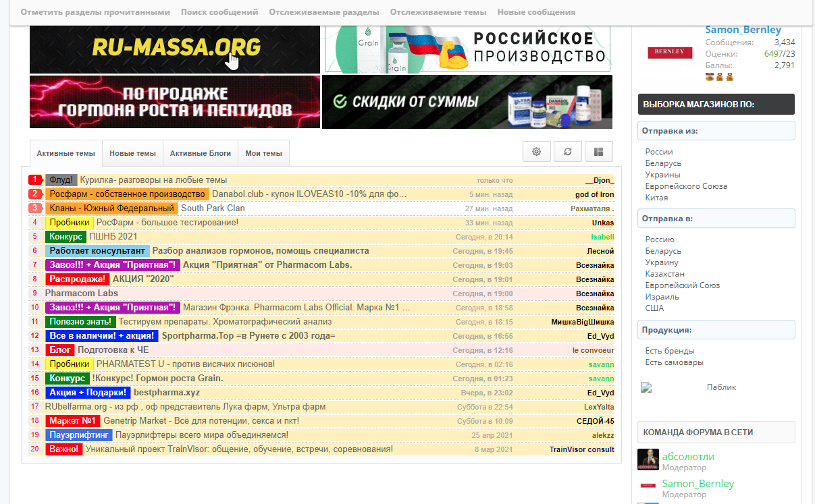The width and height of the screenshot is (815, 504).
Task: Open the Курилка- разговоры на любые темы thread
Action: point(153,180)
